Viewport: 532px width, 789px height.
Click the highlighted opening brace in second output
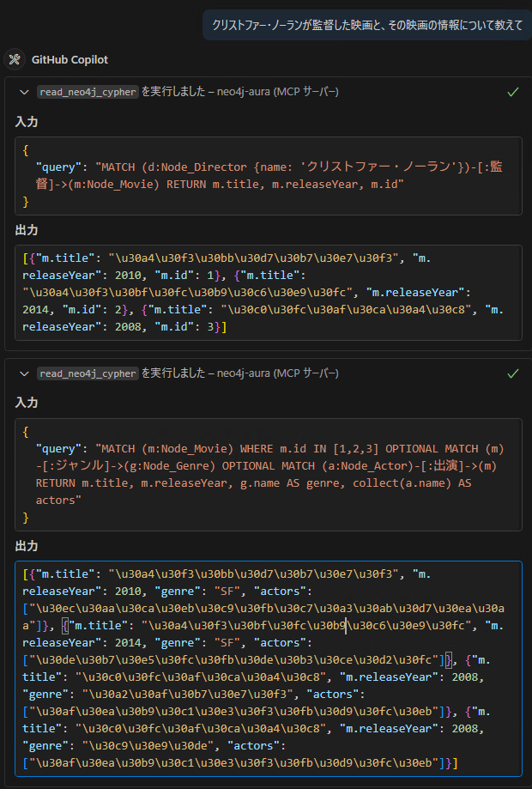65,626
